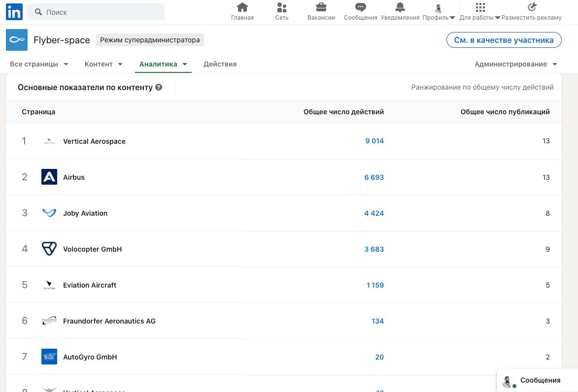Screen dimensions: 578x392
Task: Open the Home (Главная) icon
Action: pyautogui.click(x=242, y=7)
